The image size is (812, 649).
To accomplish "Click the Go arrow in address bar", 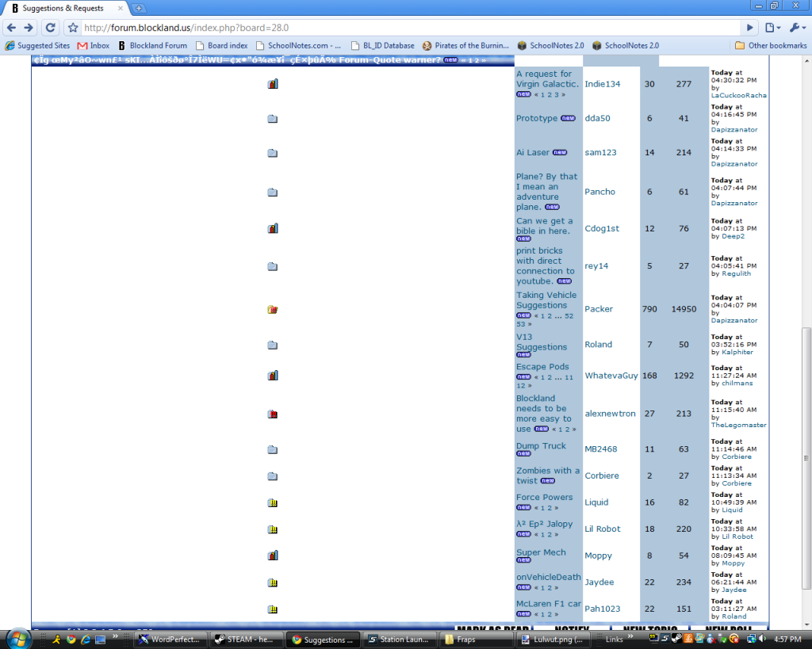I will 749,28.
